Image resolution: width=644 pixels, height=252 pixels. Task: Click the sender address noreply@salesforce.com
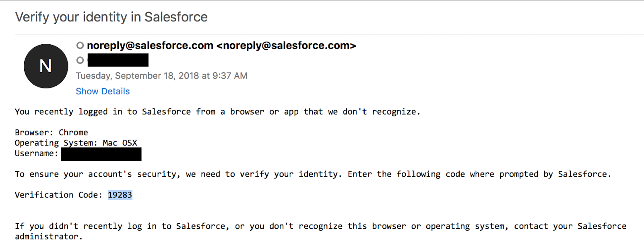click(x=150, y=46)
